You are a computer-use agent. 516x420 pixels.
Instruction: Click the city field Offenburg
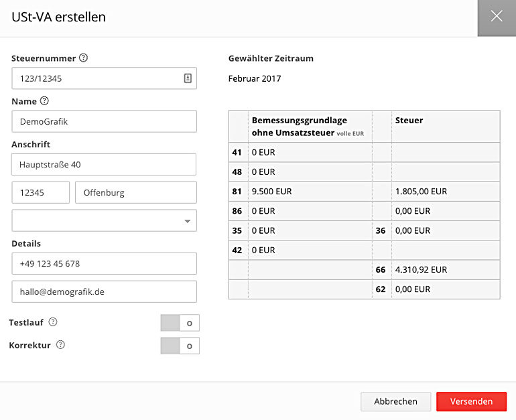[136, 192]
